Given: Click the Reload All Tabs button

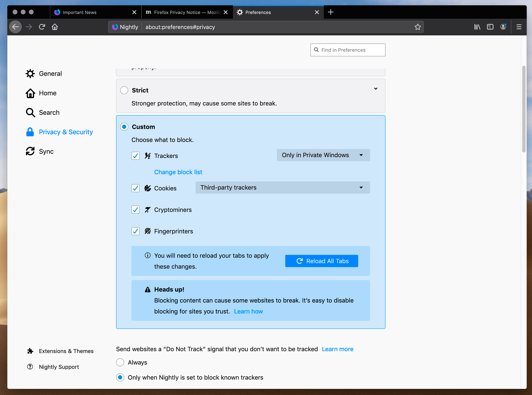Looking at the screenshot, I should point(321,261).
